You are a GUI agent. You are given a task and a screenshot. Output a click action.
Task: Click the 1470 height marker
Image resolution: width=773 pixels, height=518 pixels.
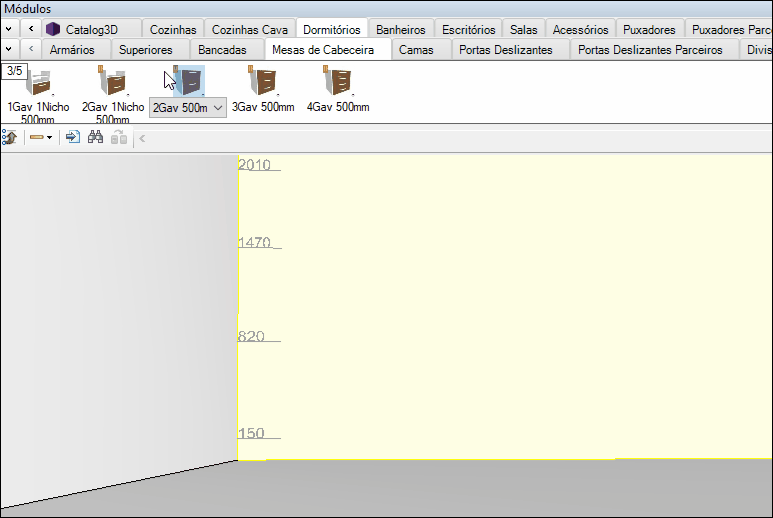254,242
